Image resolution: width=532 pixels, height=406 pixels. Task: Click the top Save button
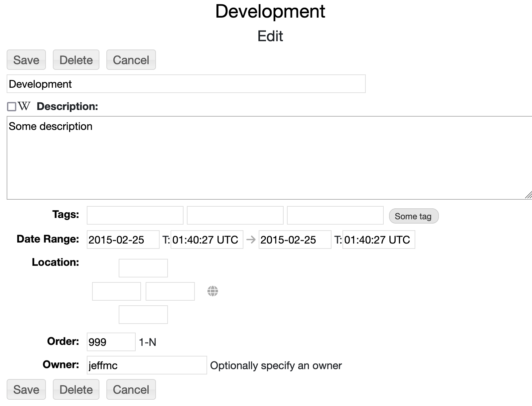(x=26, y=60)
